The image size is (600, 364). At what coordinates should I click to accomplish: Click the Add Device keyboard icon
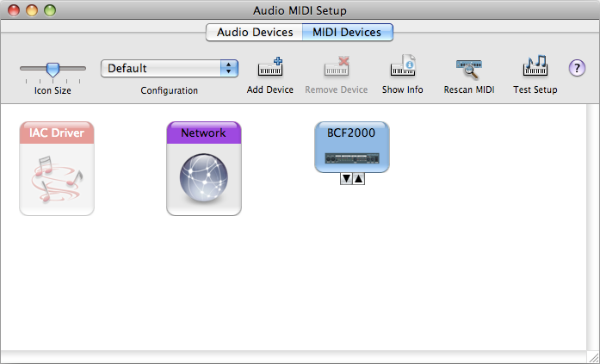point(270,67)
